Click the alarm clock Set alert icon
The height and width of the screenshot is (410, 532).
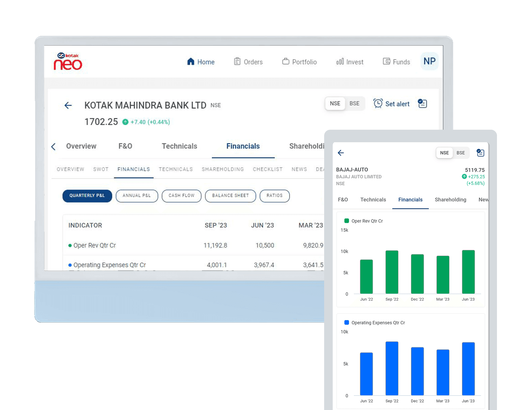pyautogui.click(x=378, y=104)
